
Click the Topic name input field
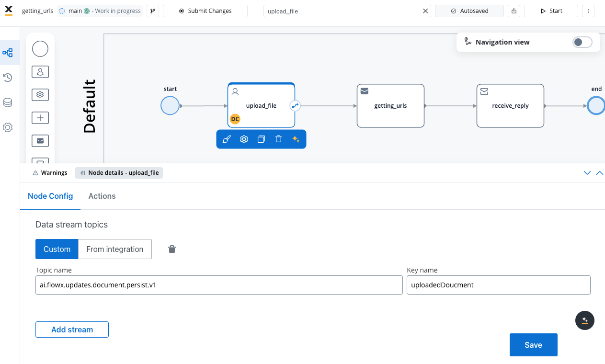click(219, 285)
